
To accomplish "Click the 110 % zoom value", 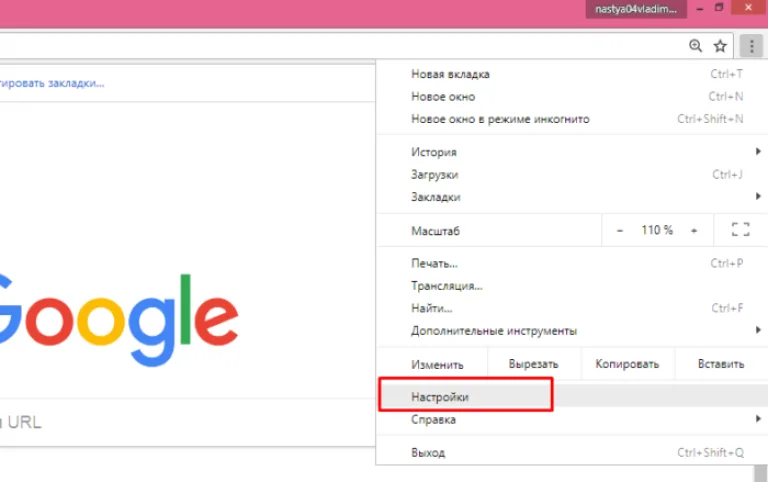I will pyautogui.click(x=657, y=230).
